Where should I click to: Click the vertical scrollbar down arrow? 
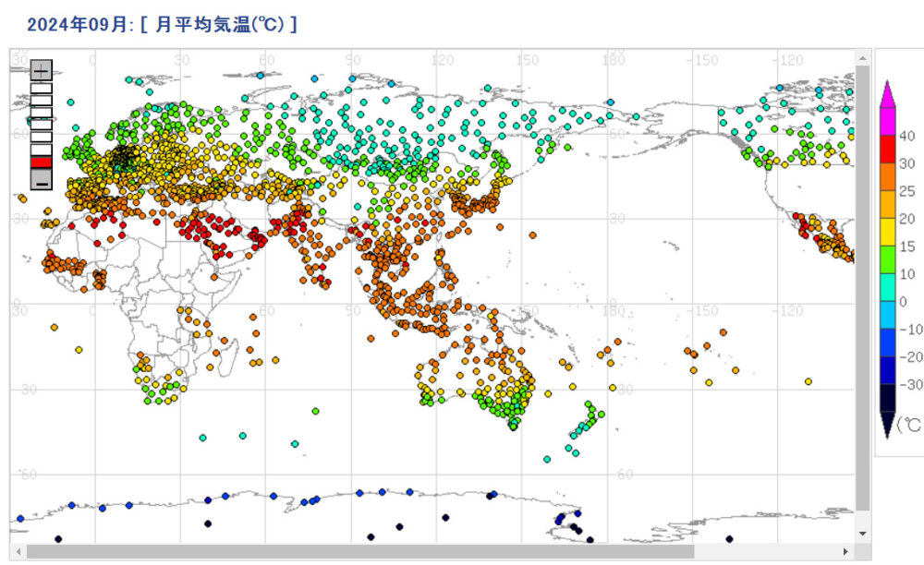(862, 534)
